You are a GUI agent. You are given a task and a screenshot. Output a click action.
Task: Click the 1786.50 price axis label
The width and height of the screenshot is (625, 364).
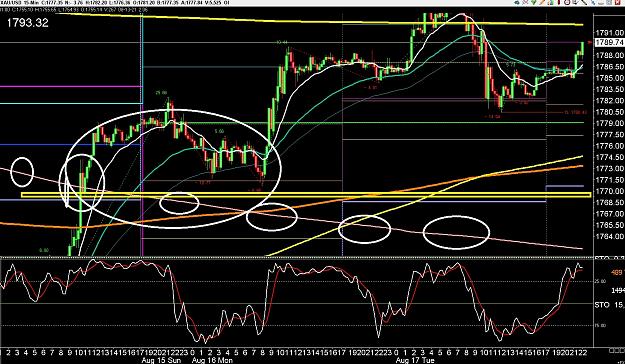coord(610,67)
